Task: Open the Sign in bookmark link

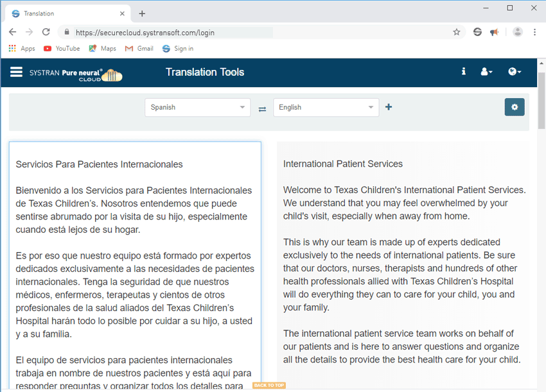Action: [x=178, y=48]
